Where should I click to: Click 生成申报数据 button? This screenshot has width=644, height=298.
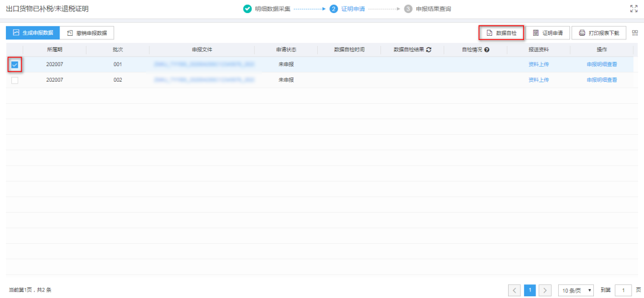click(x=33, y=33)
